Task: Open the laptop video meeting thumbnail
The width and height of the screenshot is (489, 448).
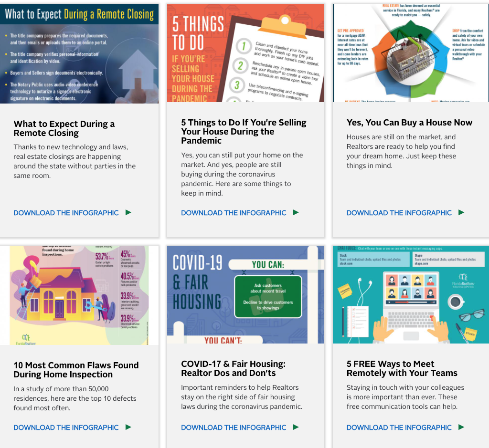Action: (411, 295)
